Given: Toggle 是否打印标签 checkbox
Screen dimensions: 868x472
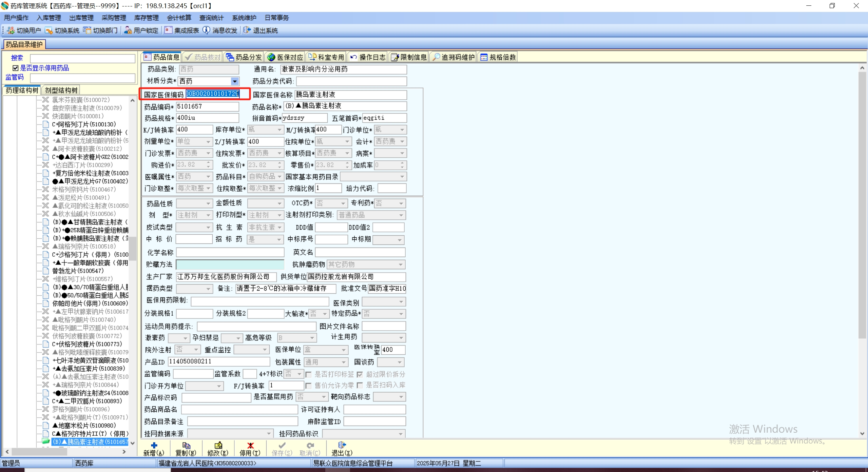Looking at the screenshot, I should click(309, 374).
